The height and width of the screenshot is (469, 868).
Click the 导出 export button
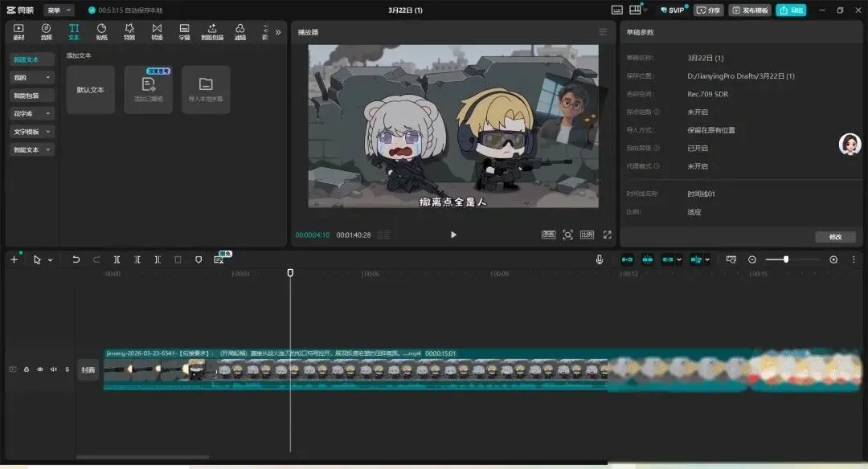[x=791, y=10]
